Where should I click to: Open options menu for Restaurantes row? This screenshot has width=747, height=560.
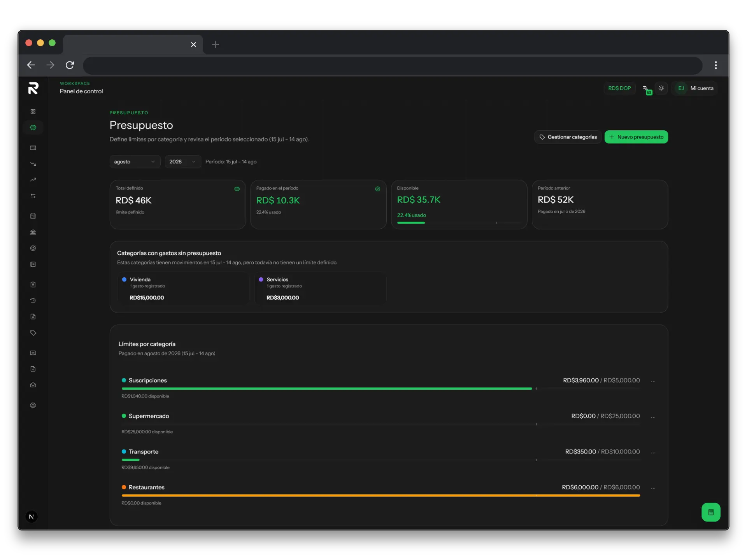tap(653, 488)
